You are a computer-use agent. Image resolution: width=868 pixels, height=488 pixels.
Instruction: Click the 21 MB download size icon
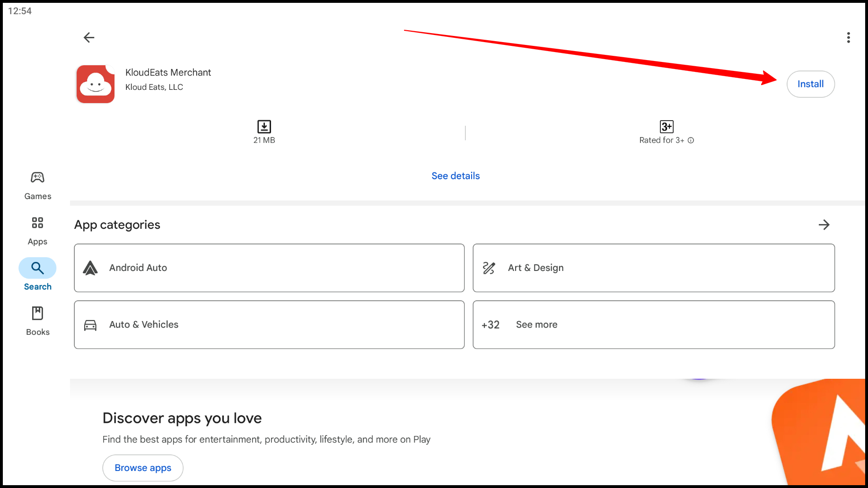coord(264,126)
